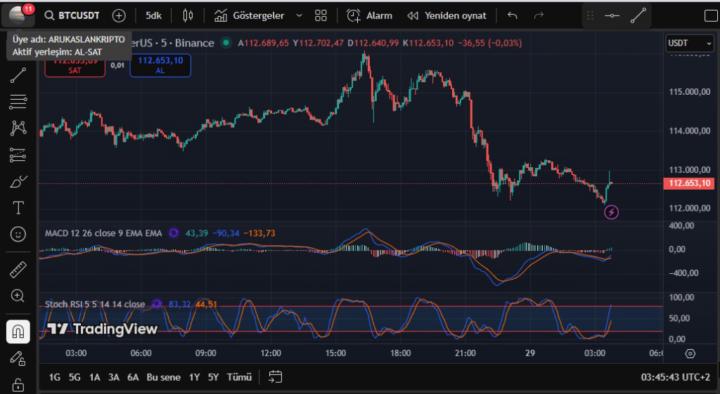Open the candlestick chart type selector

187,16
